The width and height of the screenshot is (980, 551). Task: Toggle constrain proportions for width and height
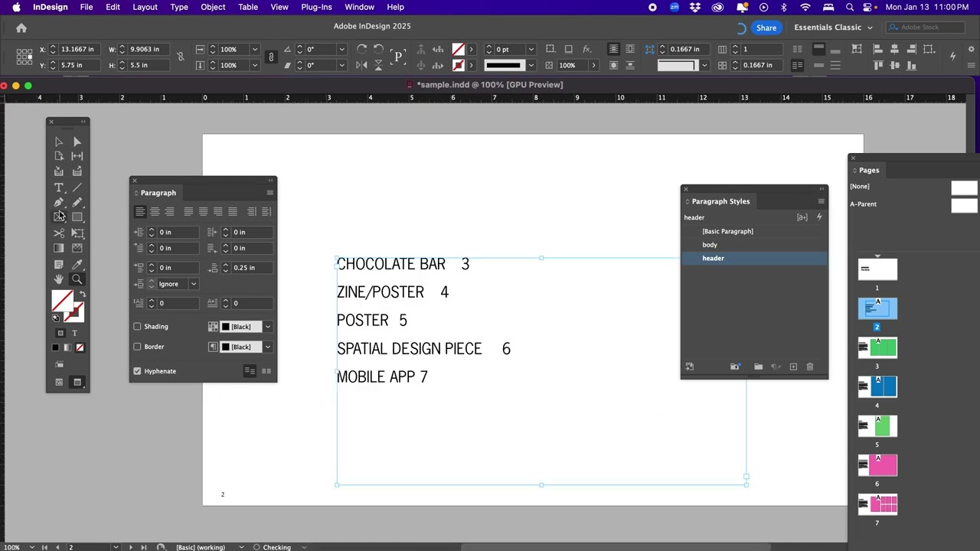[x=181, y=57]
